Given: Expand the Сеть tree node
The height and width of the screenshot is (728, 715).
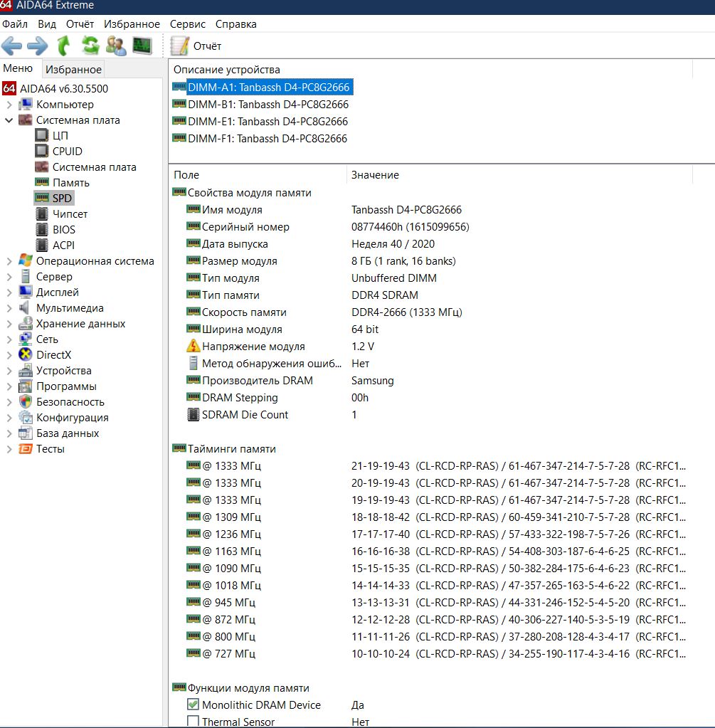Looking at the screenshot, I should [x=9, y=340].
